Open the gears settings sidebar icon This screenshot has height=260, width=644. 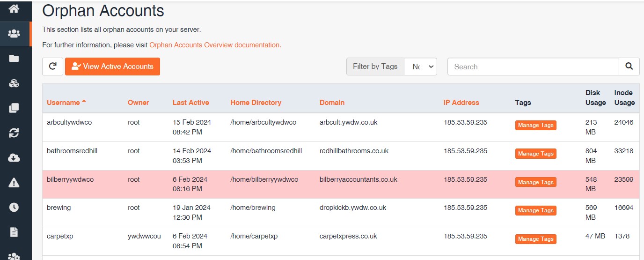[14, 256]
